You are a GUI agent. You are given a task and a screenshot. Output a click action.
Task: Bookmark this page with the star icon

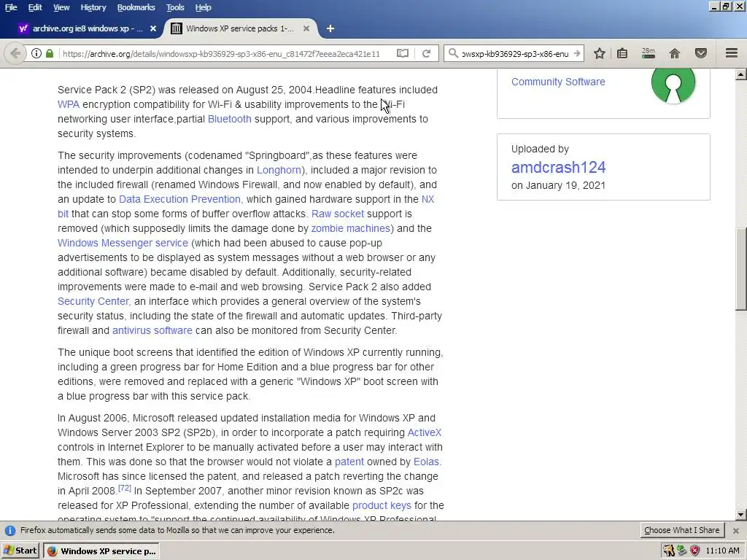click(x=600, y=53)
